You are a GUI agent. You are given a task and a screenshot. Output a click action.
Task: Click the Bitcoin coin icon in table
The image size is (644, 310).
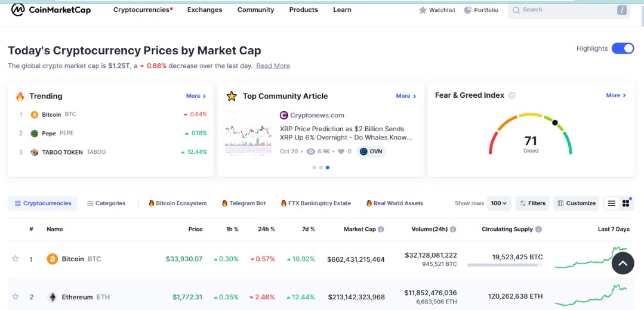pyautogui.click(x=53, y=259)
